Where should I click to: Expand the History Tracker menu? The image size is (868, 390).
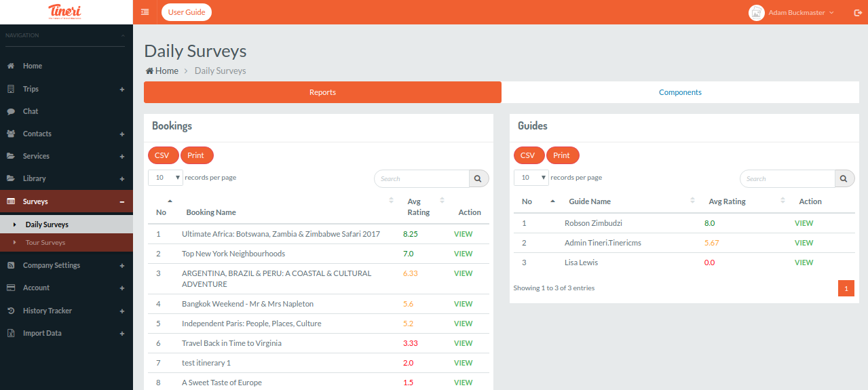pyautogui.click(x=122, y=311)
